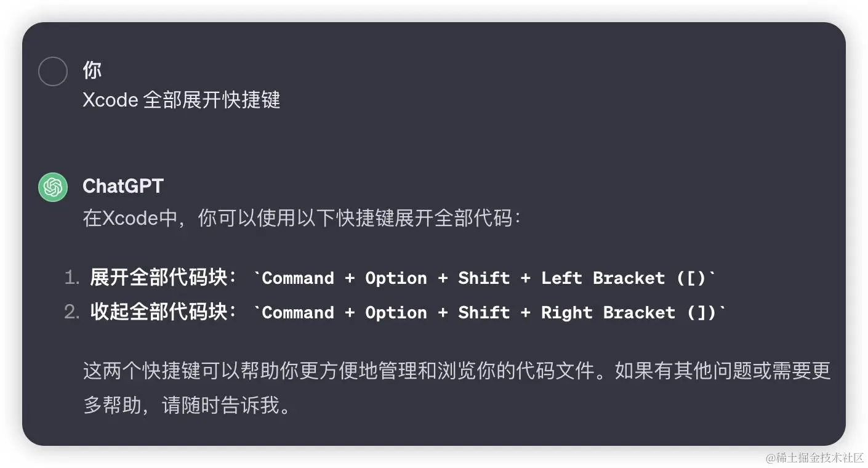Click the user message "Xcode 全部展开快捷键"
The image size is (868, 468).
182,100
